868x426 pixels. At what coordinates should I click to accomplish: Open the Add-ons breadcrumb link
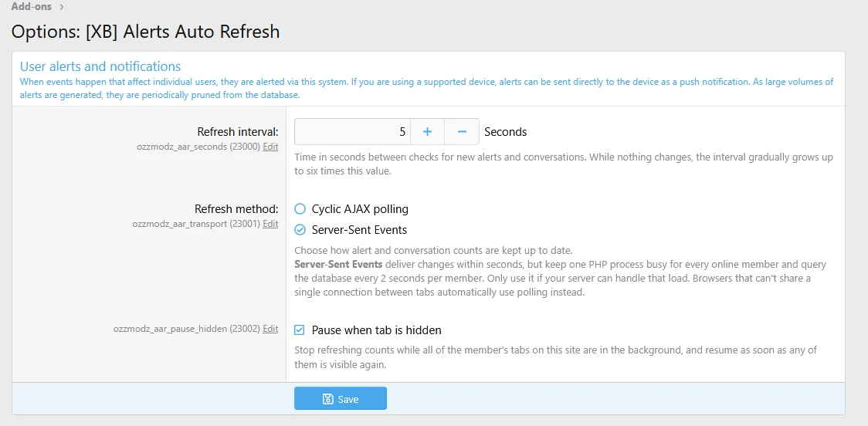click(31, 7)
